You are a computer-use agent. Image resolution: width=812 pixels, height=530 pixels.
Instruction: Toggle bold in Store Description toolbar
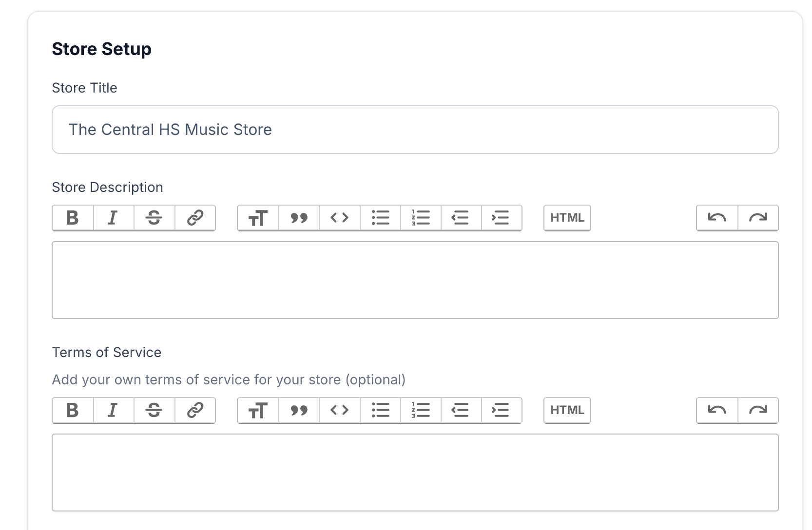tap(73, 218)
